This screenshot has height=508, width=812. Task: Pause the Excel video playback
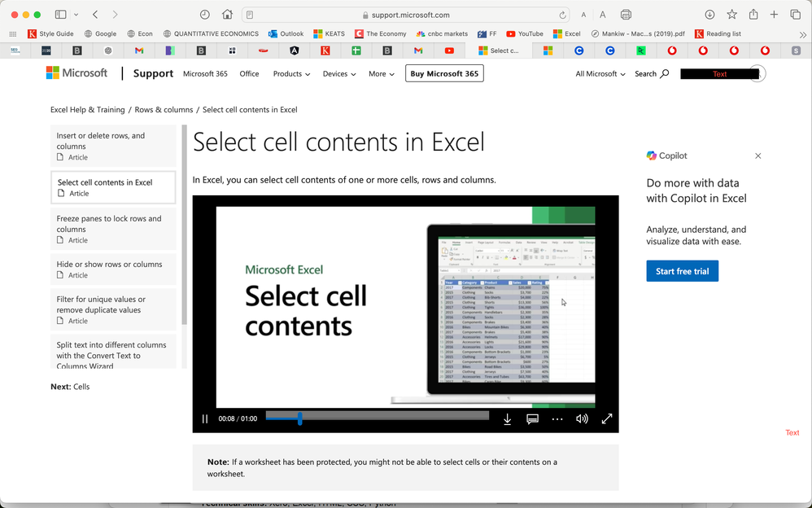coord(205,418)
